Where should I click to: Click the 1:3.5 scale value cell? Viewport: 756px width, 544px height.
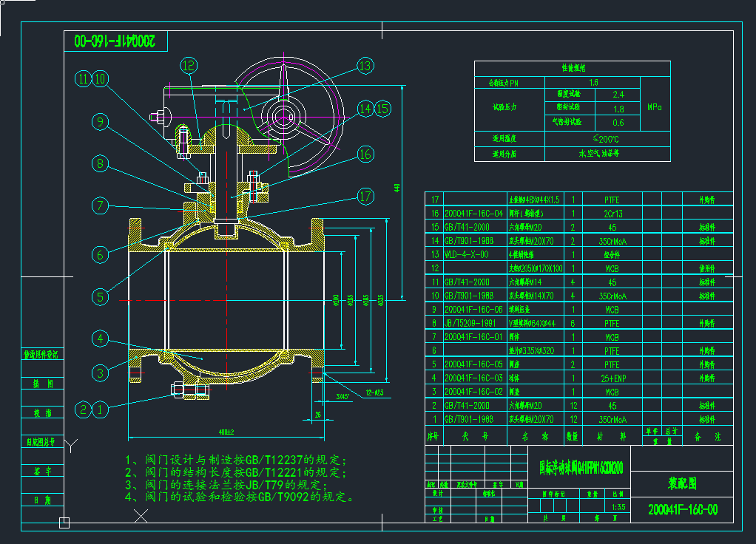(x=619, y=508)
